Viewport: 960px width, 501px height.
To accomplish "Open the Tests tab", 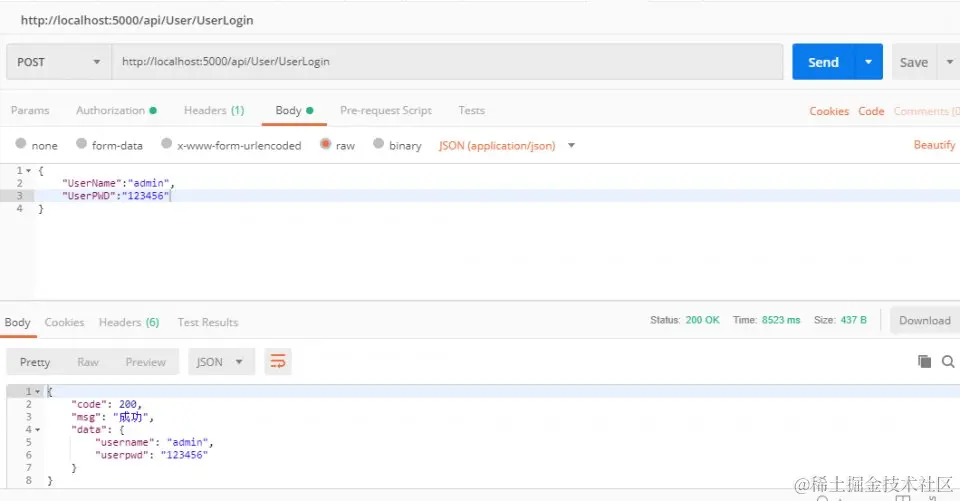I will (x=471, y=111).
